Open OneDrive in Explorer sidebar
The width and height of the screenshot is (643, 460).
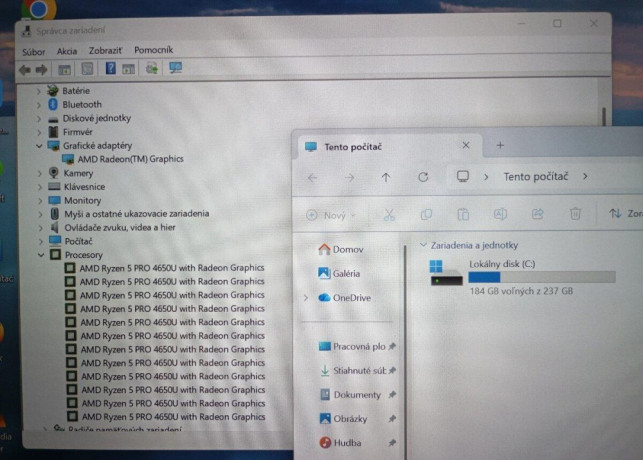pyautogui.click(x=345, y=298)
